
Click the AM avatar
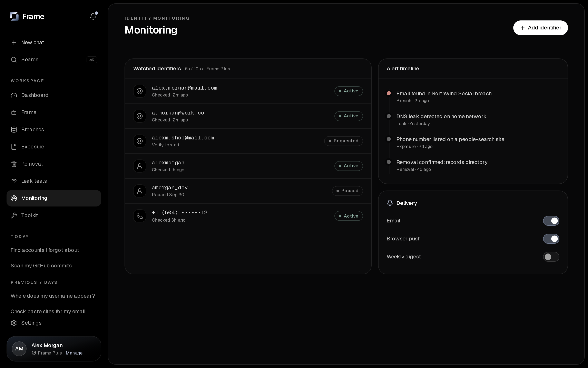tap(19, 349)
